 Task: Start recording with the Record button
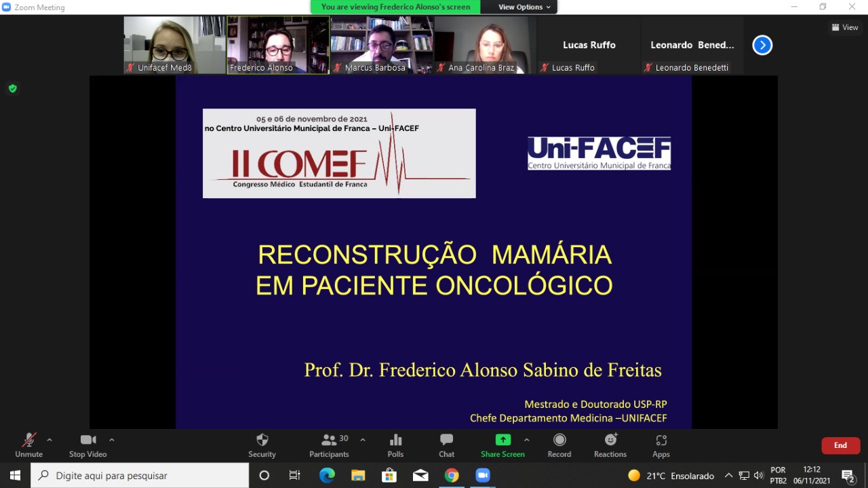(559, 446)
